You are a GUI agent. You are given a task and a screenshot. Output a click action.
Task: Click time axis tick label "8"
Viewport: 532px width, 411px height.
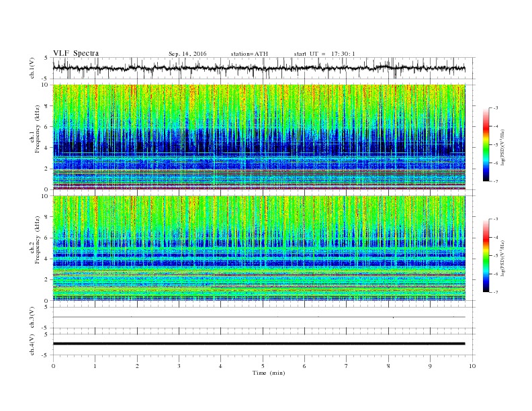tap(388, 366)
